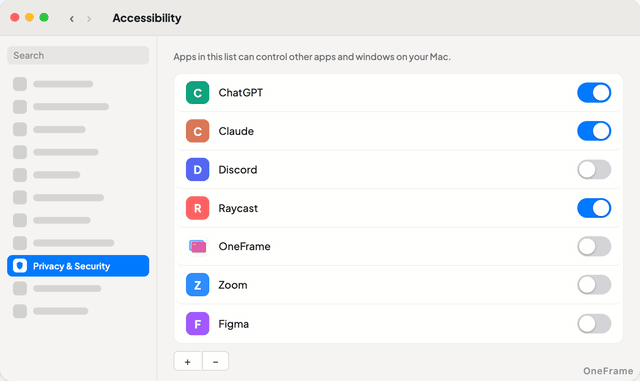Click the red Raycast app icon
640x381 pixels.
[x=198, y=208]
